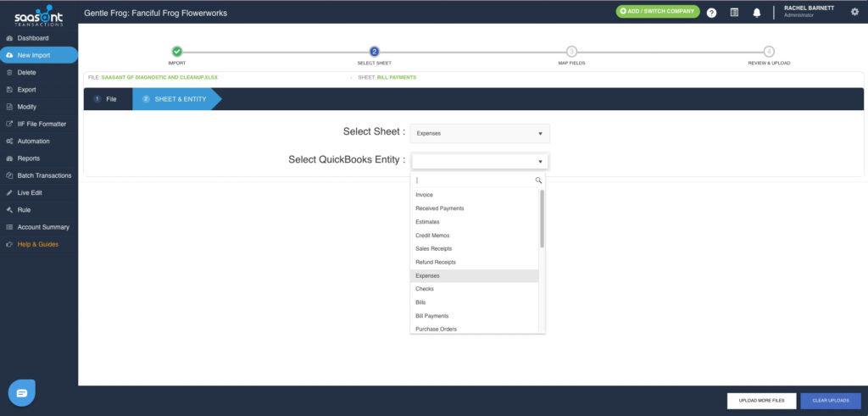Choose Invoice from entity list
This screenshot has height=416, width=868.
pos(475,195)
